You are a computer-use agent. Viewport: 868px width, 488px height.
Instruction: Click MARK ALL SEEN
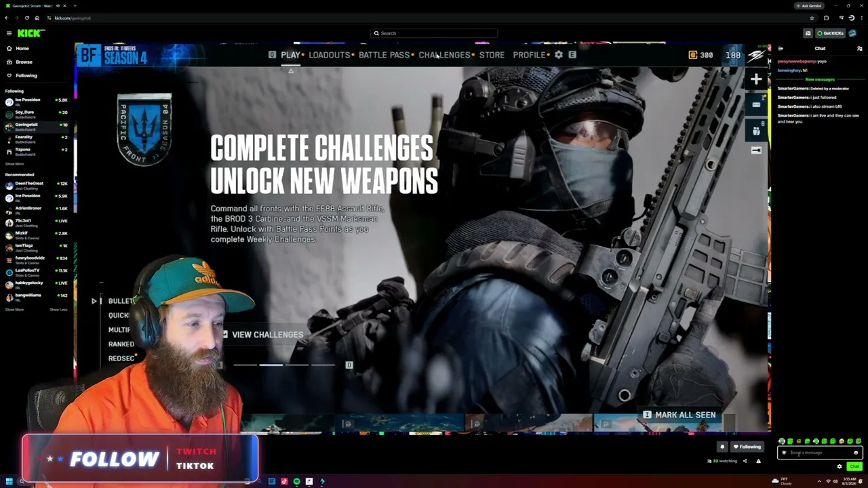coord(679,415)
